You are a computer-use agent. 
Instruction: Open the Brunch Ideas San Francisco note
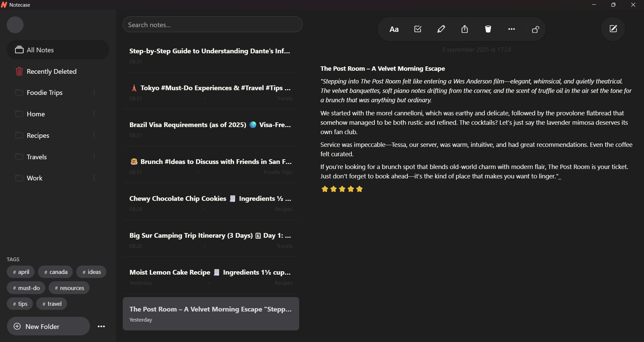coord(211,166)
